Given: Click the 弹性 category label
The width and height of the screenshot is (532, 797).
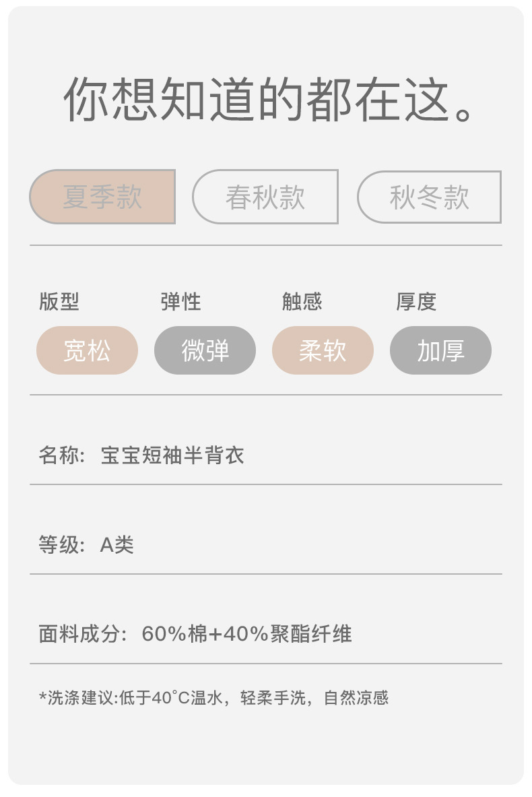Looking at the screenshot, I should tap(180, 302).
